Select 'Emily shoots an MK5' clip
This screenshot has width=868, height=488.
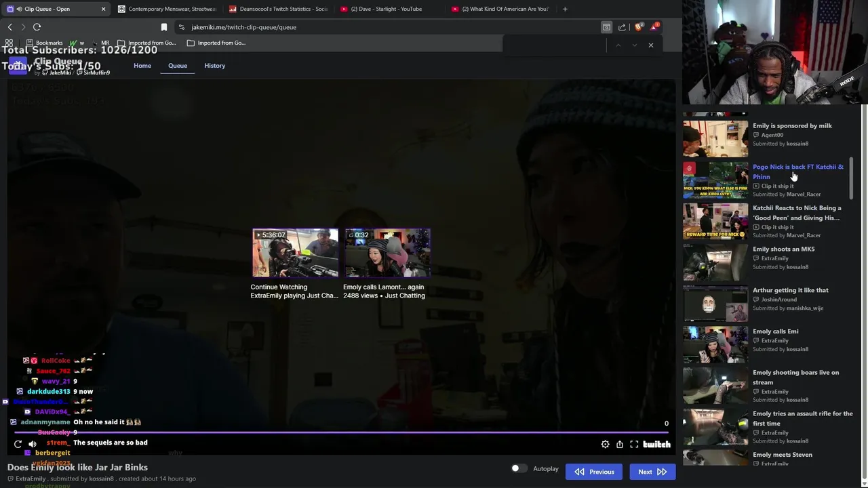(x=783, y=249)
